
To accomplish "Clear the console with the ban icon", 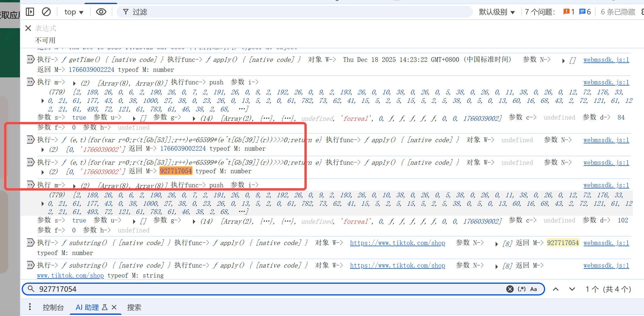I will (46, 12).
